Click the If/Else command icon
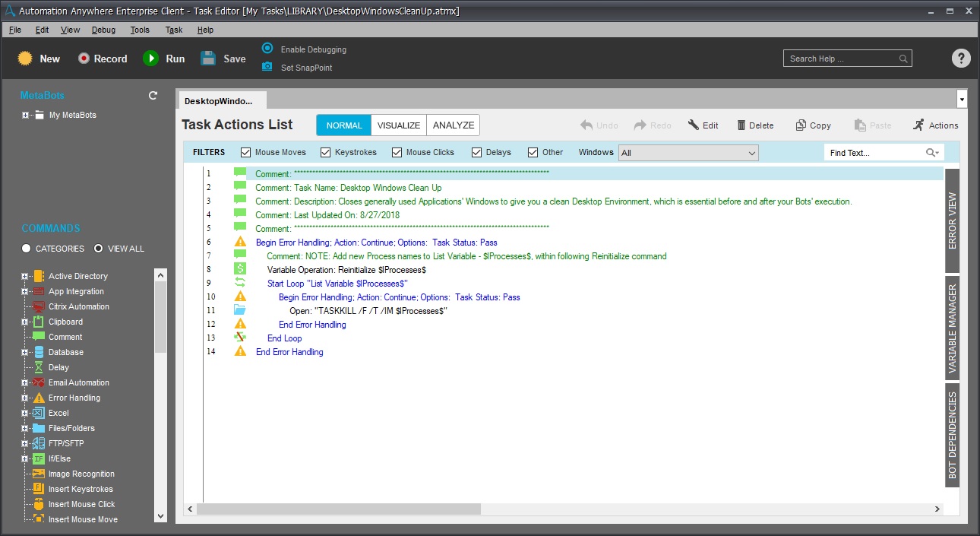The image size is (980, 536). coord(40,458)
